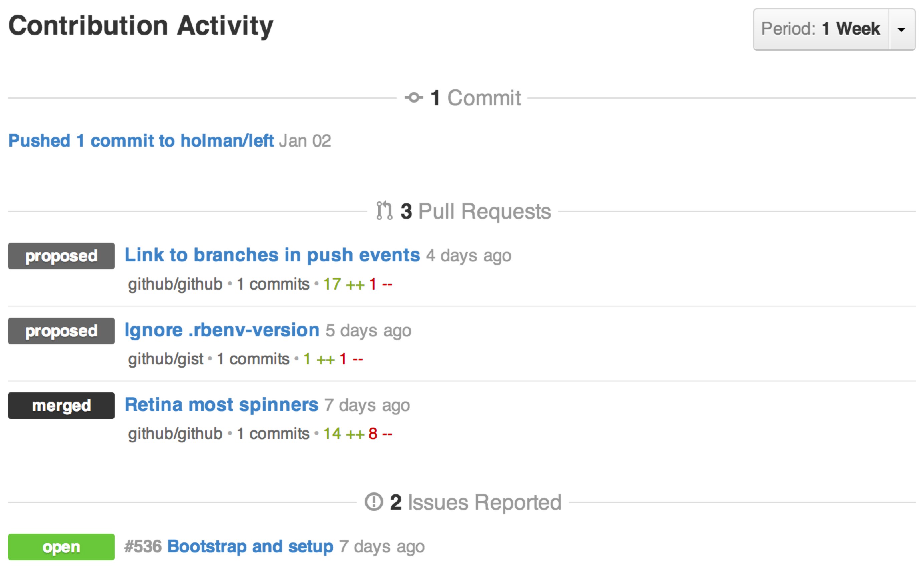Click the pull request icon
The image size is (924, 571).
[384, 211]
